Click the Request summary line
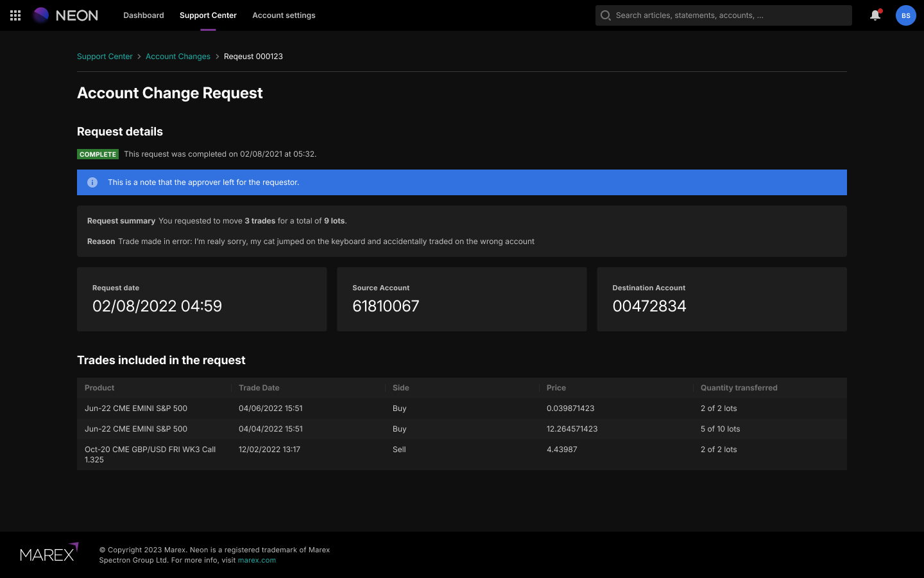Screen dimensions: 924x578 tap(217, 221)
